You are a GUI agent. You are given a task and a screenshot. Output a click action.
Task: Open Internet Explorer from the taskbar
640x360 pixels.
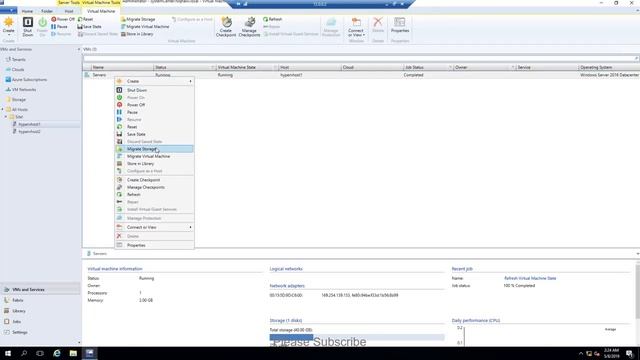pyautogui.click(x=57, y=353)
